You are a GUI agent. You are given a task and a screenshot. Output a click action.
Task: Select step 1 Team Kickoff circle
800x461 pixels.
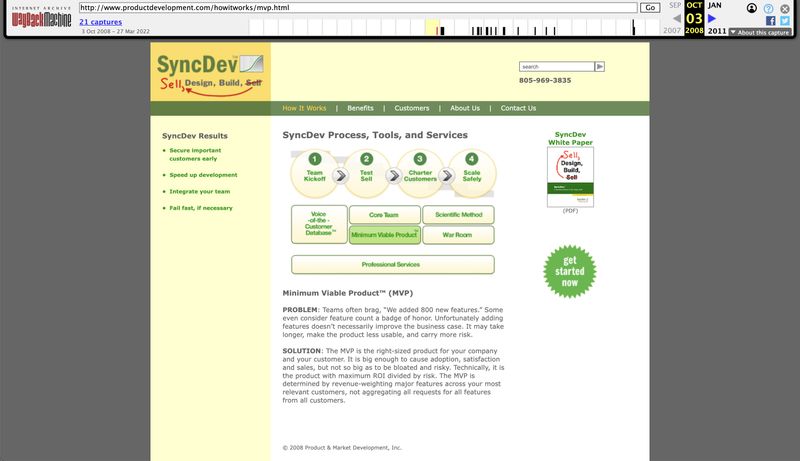(x=315, y=174)
